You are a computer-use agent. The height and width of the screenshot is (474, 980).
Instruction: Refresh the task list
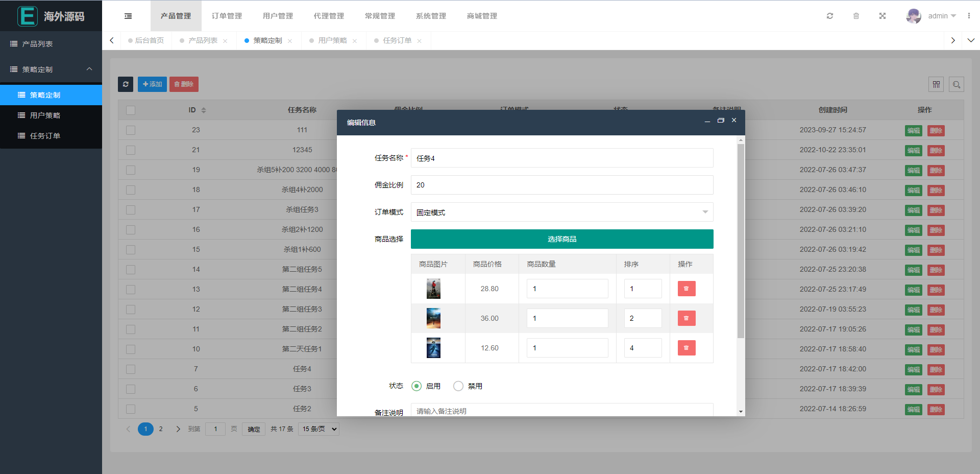point(126,84)
